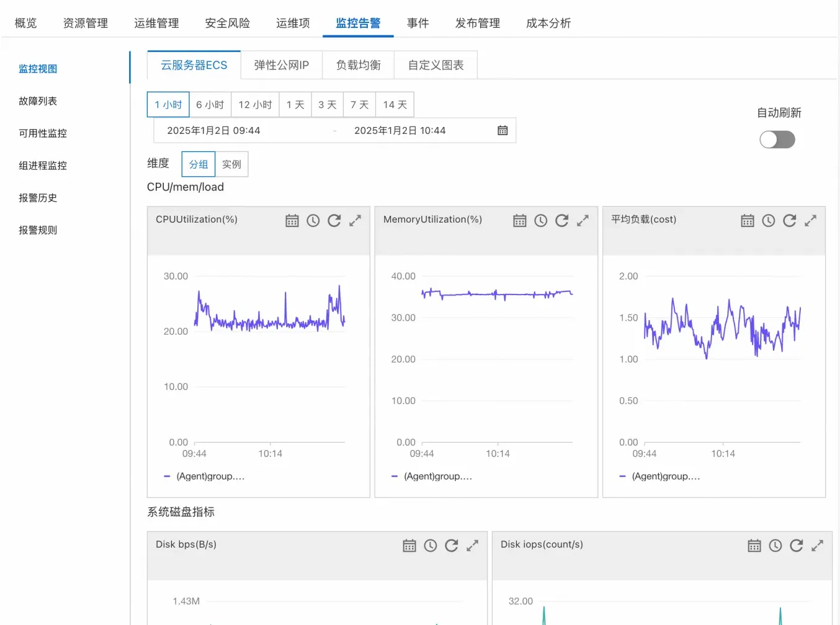Open the 资源管理 top menu
The image size is (840, 625).
[86, 24]
